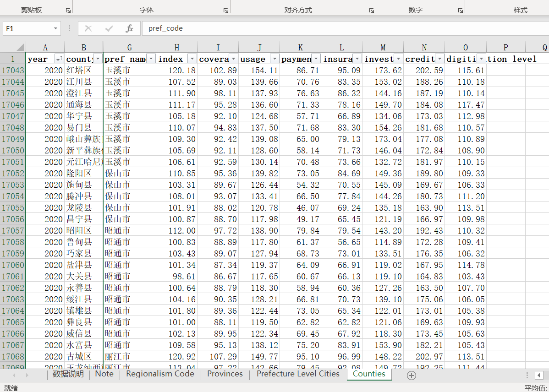Viewport: 549px width, 392px height.
Task: Select column G header
Action: [x=130, y=47]
